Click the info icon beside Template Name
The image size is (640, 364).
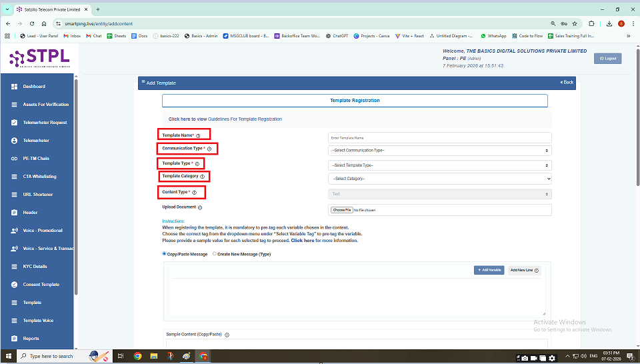[x=198, y=135]
